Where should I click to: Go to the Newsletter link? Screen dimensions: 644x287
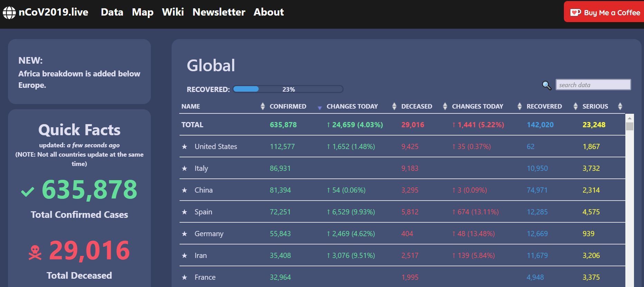pos(219,12)
